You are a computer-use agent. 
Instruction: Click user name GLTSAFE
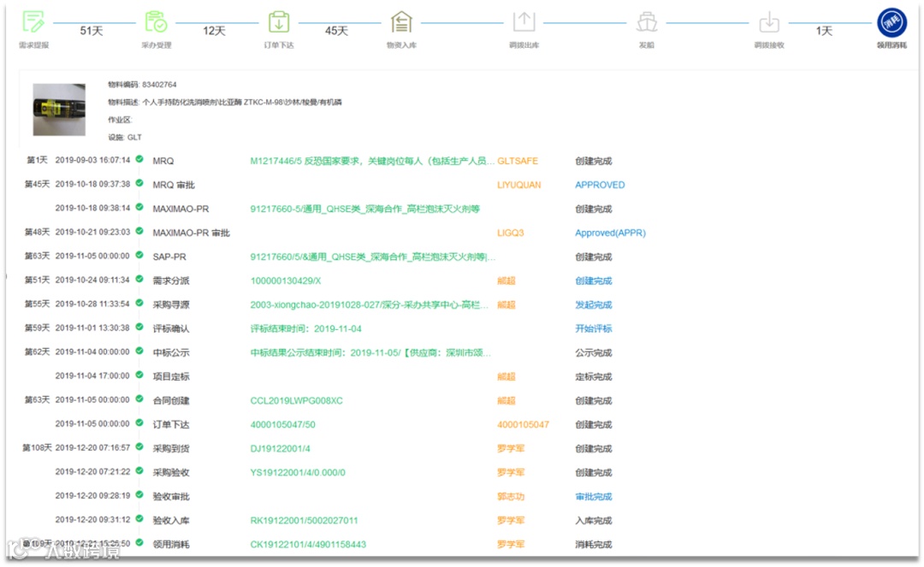click(518, 161)
